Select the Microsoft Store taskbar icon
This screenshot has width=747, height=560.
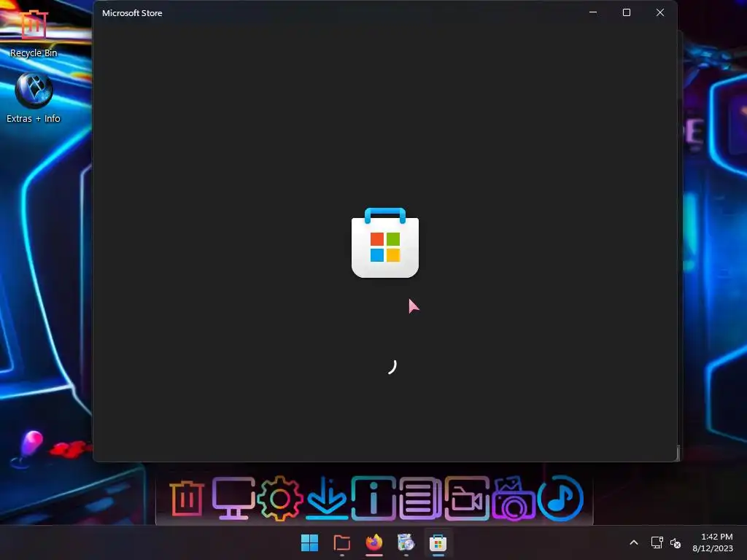point(438,542)
